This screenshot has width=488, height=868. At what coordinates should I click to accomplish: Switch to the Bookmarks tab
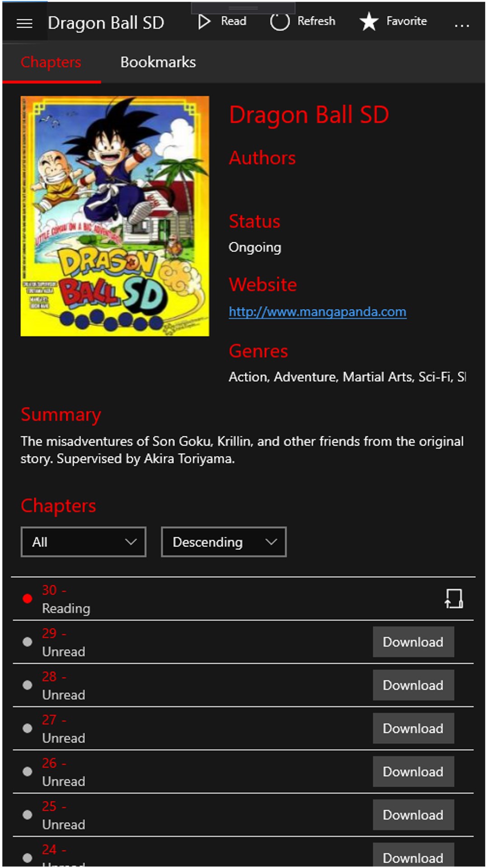coord(158,62)
